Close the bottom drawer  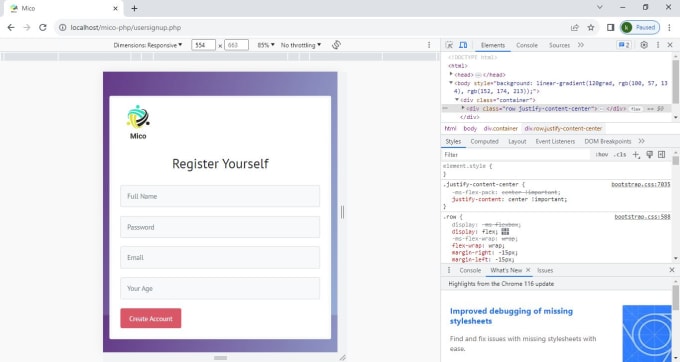click(672, 270)
